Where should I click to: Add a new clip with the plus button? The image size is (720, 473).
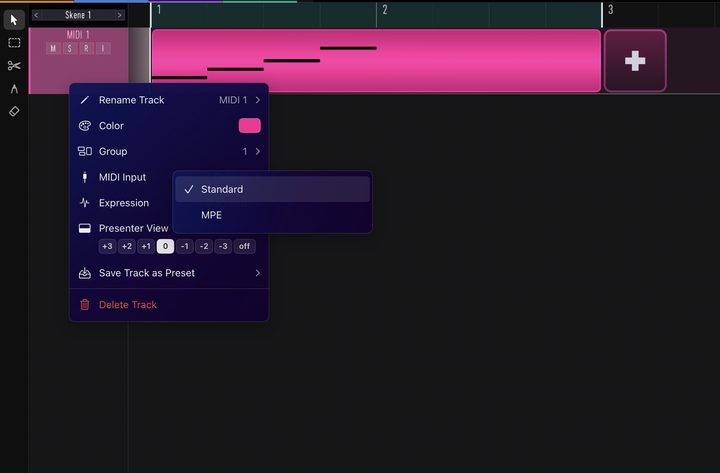[x=635, y=61]
